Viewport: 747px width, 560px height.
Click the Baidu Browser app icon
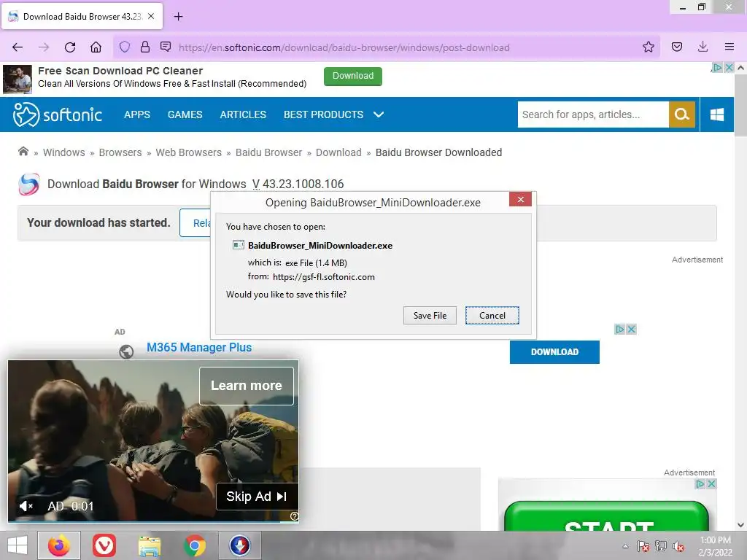[x=28, y=184]
